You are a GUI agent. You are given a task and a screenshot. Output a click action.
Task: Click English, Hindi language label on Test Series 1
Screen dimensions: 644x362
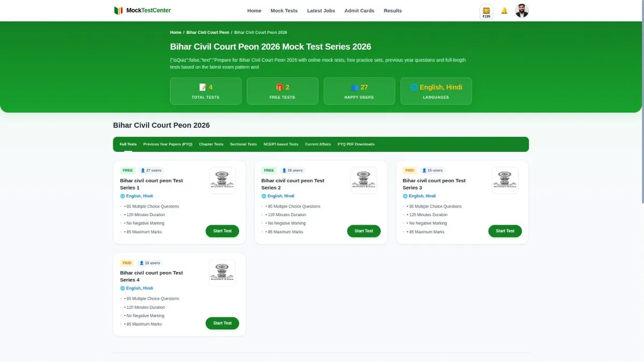[137, 196]
